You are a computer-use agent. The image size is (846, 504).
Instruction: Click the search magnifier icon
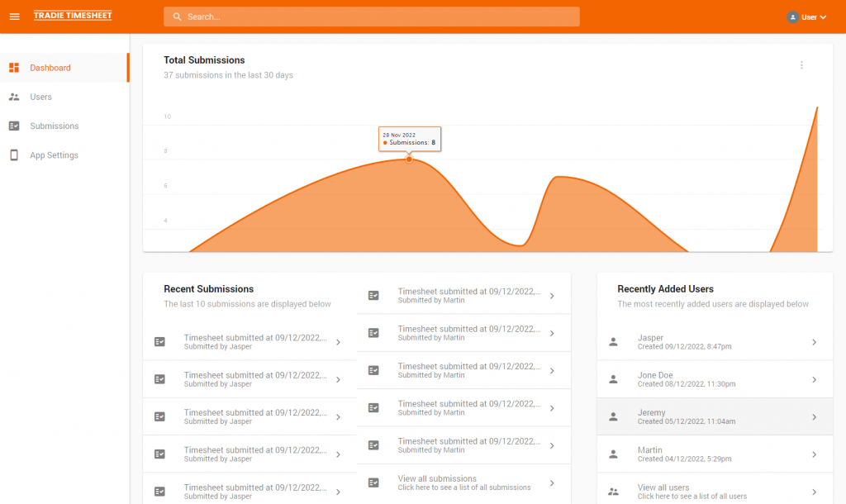(x=177, y=16)
